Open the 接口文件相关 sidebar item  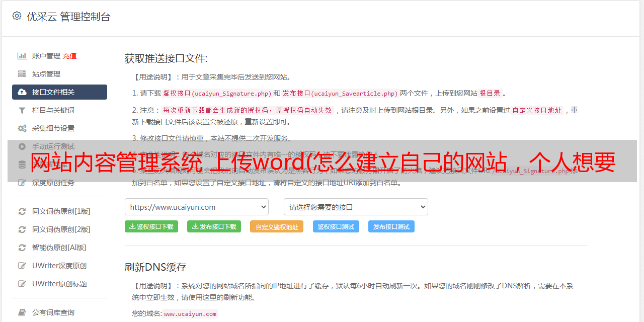click(x=59, y=92)
